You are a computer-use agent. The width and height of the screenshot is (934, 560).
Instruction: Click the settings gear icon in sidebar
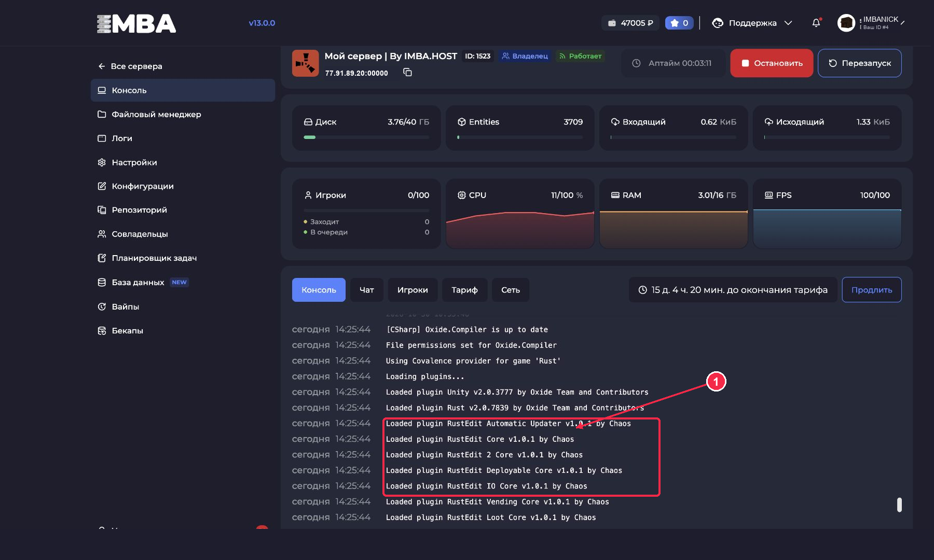[102, 162]
